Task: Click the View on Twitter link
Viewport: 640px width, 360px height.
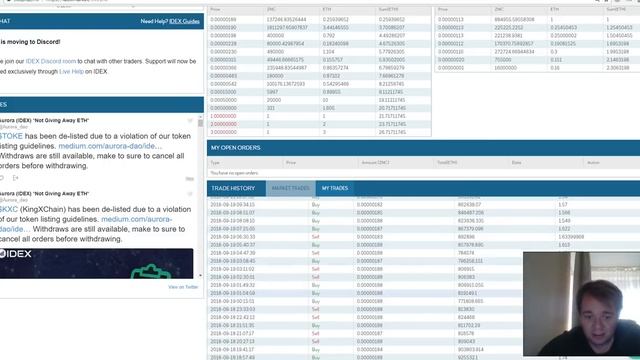Action: (x=183, y=287)
